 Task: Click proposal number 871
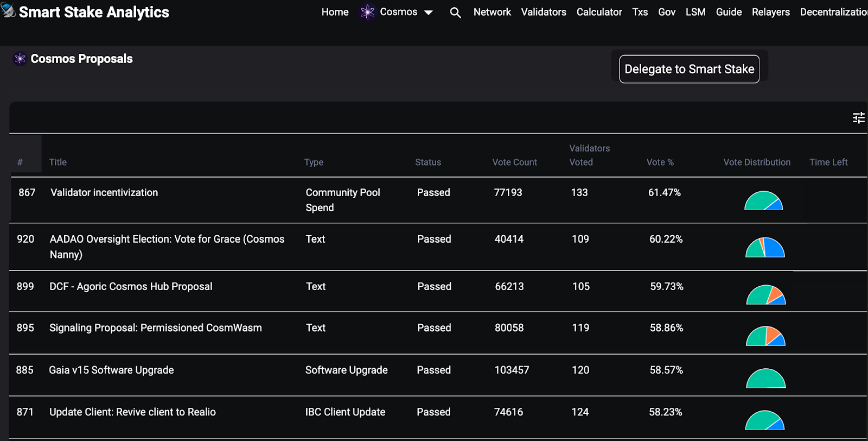click(x=25, y=412)
